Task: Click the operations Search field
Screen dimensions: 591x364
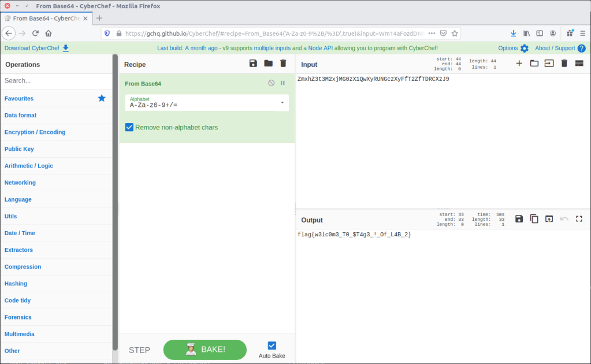Action: tap(56, 81)
